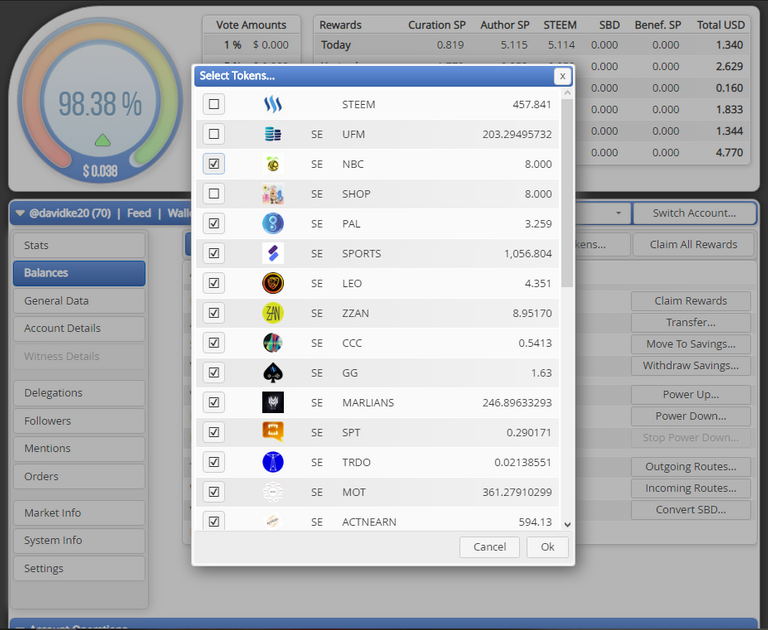Uncheck the GG token checkbox
The width and height of the screenshot is (768, 630).
click(214, 373)
